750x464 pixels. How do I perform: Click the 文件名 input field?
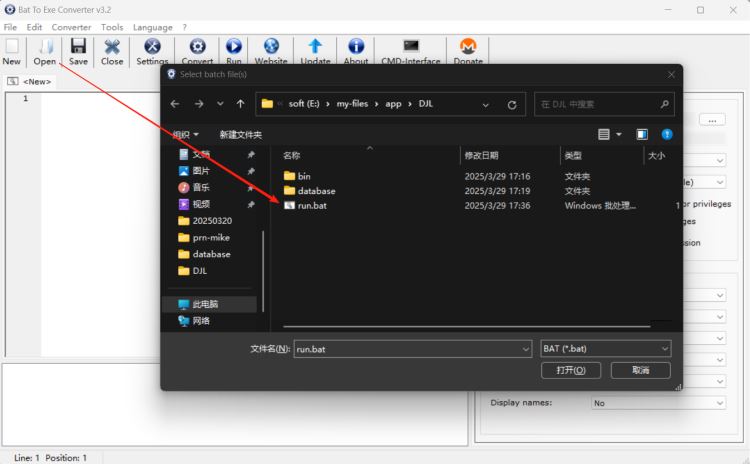[412, 349]
